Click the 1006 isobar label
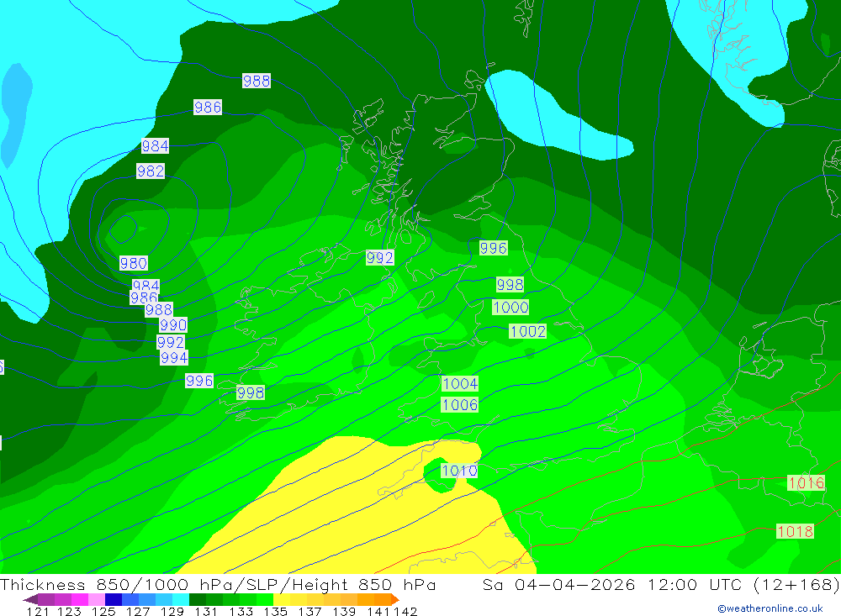The height and width of the screenshot is (616, 841). click(x=460, y=404)
